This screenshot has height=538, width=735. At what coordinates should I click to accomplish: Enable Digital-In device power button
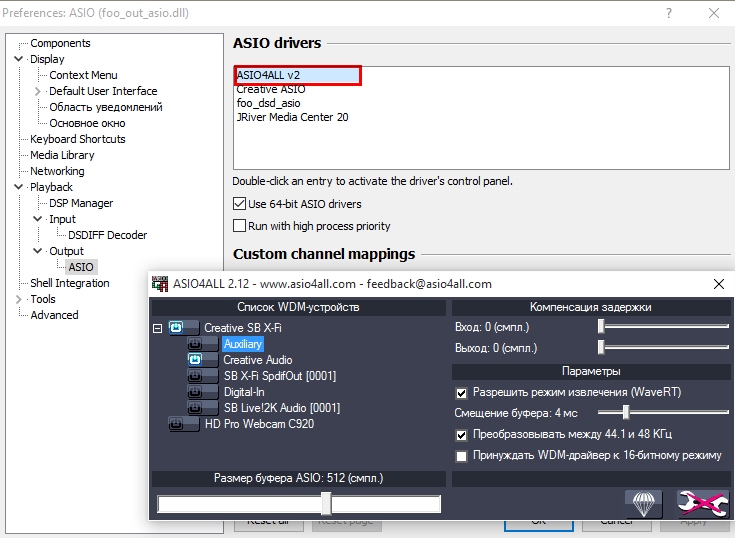[x=202, y=392]
